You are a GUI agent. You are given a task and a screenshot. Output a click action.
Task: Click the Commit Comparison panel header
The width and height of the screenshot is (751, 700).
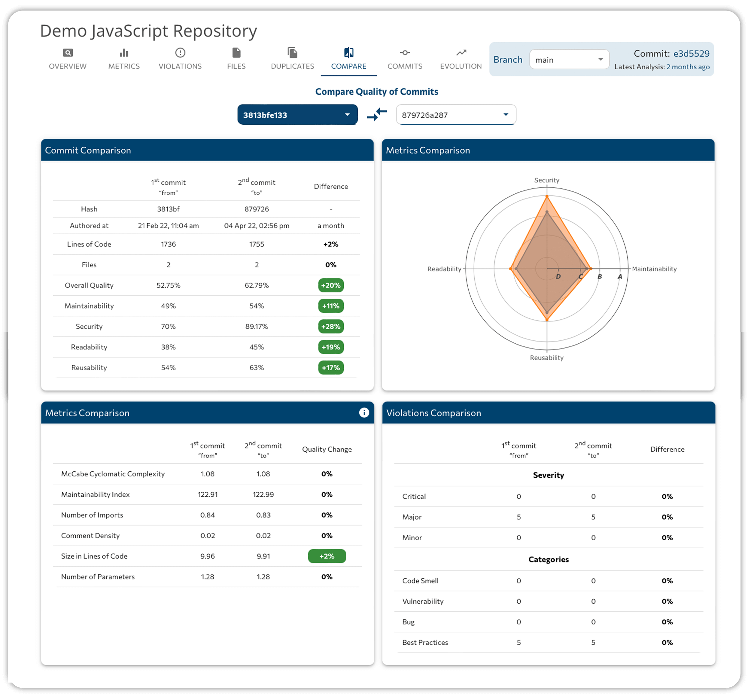tap(207, 150)
